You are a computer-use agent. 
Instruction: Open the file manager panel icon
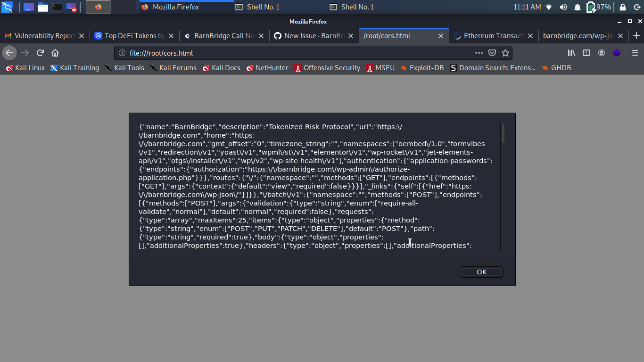coord(43,7)
